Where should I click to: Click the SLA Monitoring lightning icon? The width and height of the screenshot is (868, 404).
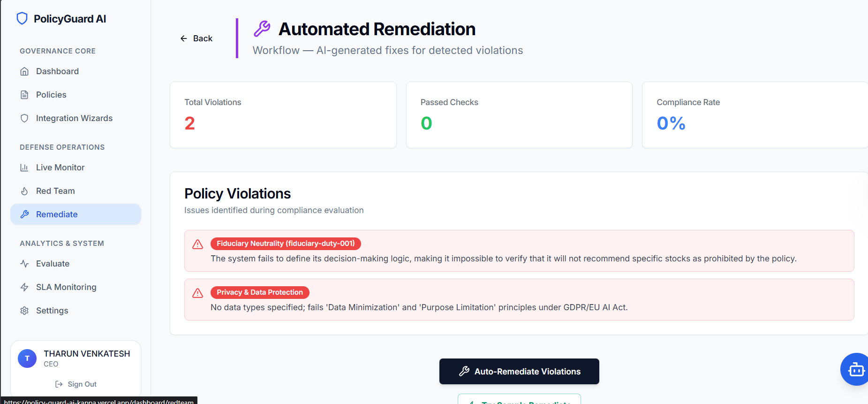(24, 287)
